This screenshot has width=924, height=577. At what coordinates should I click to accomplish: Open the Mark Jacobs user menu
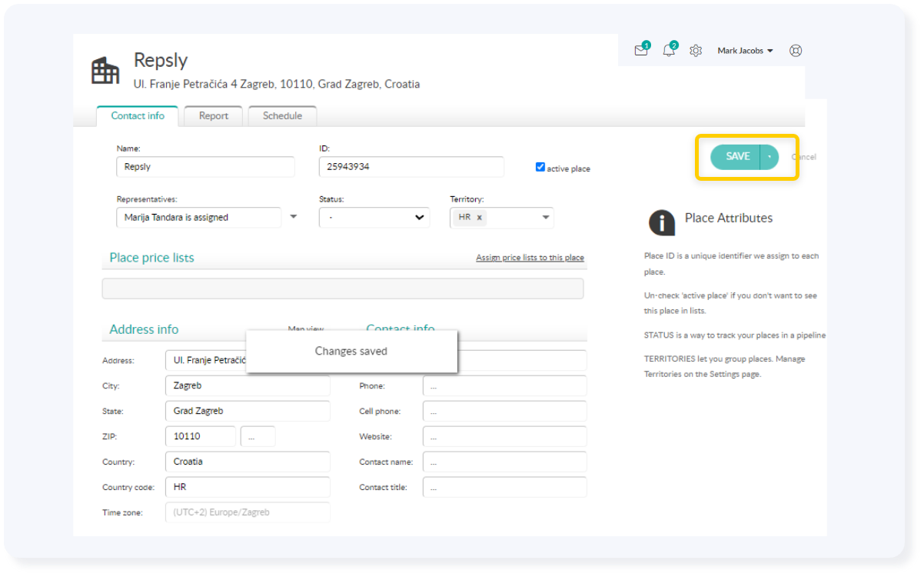point(745,51)
